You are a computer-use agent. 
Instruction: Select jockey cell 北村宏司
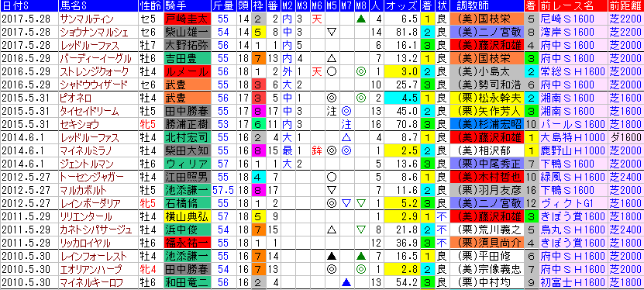(187, 137)
